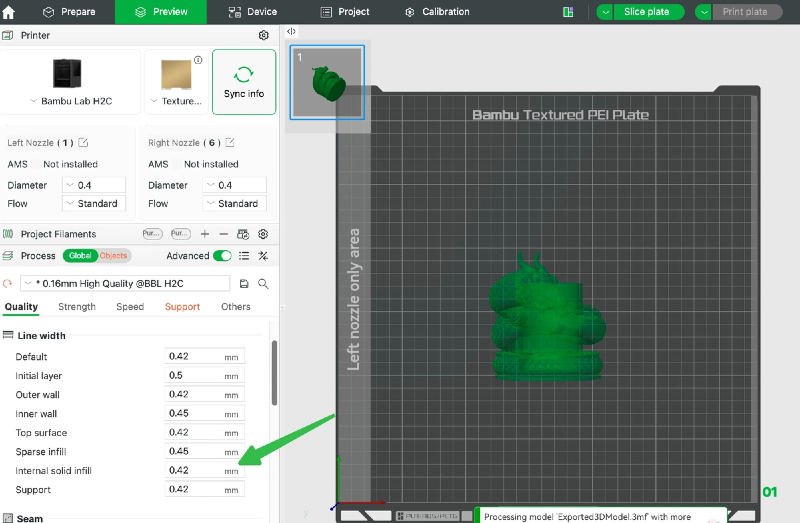Select the Support settings tab
This screenshot has height=523, width=800.
tap(182, 307)
